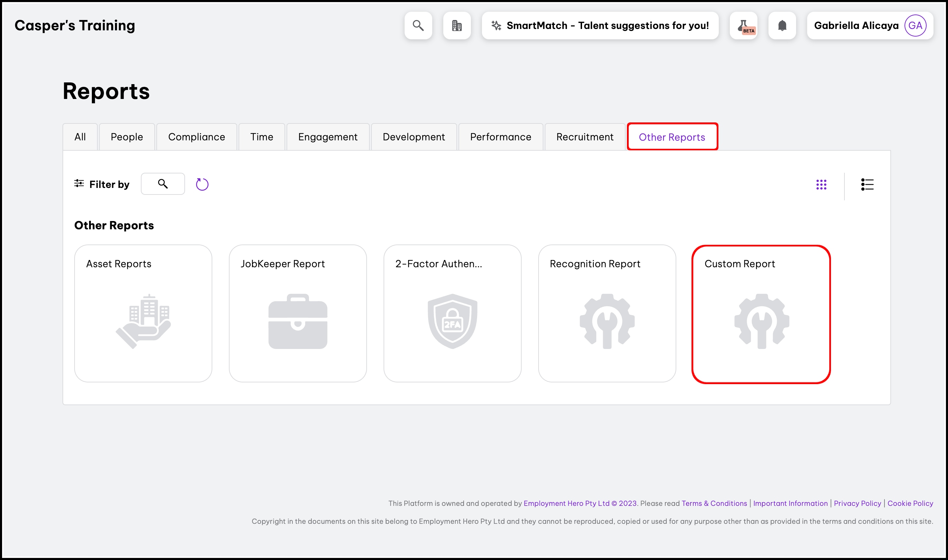948x560 pixels.
Task: Switch to list view layout
Action: pos(867,184)
